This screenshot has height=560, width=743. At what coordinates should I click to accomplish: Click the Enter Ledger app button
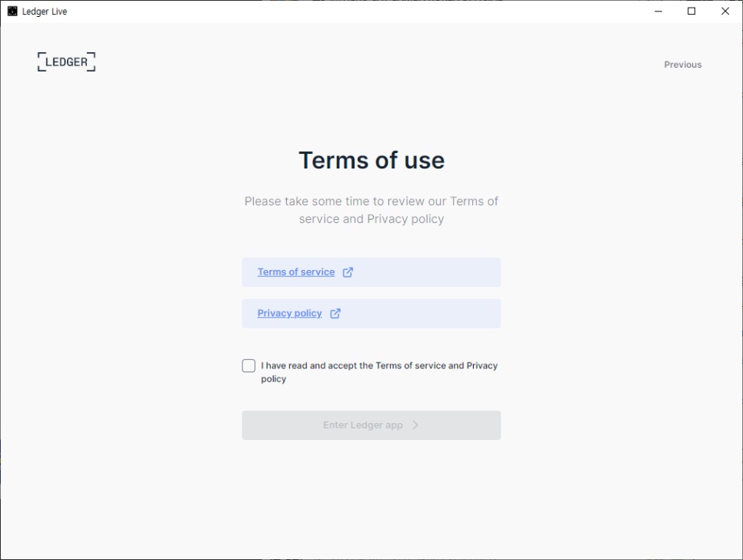tap(371, 425)
